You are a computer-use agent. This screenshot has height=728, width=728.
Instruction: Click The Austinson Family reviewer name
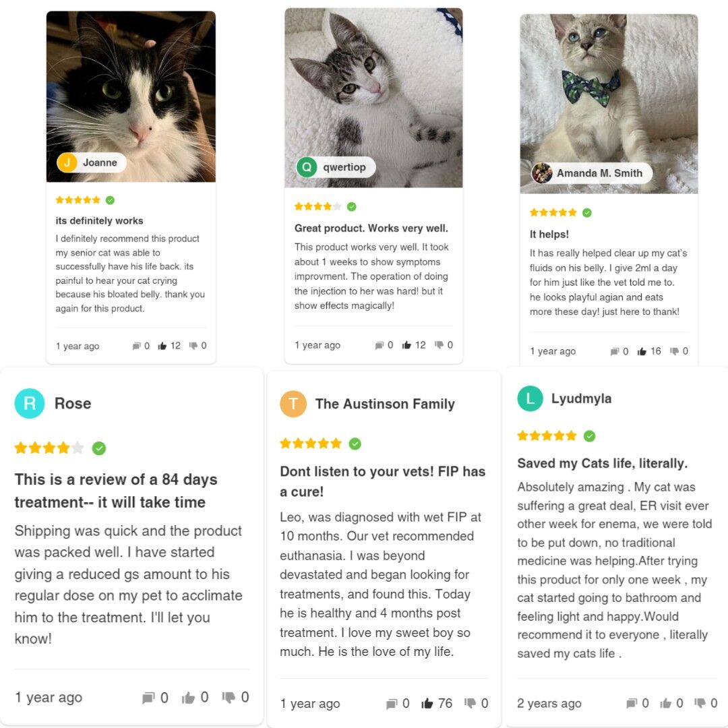coord(385,404)
